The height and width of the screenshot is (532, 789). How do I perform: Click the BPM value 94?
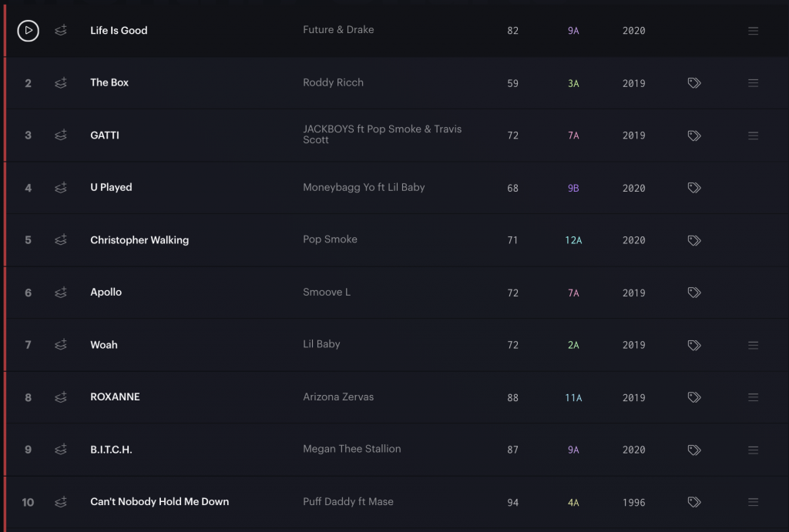512,502
